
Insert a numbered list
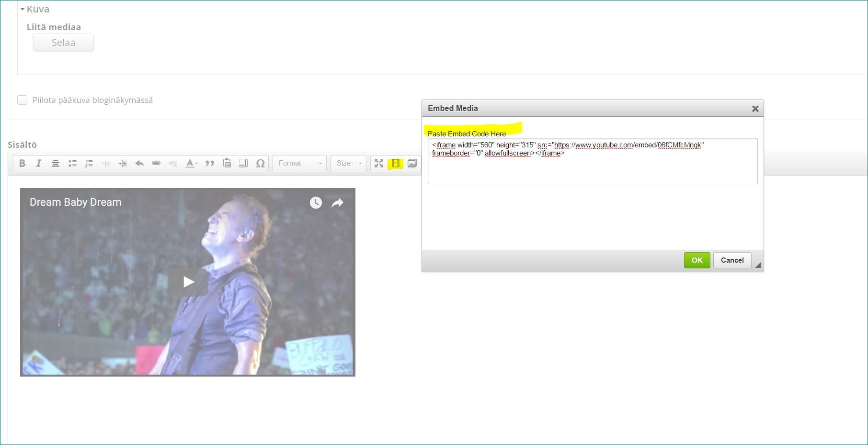89,163
